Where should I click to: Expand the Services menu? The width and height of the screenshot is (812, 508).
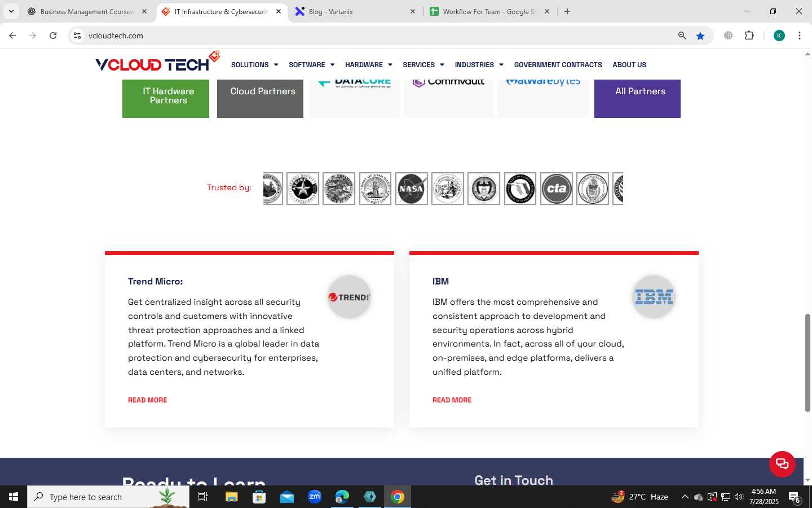[423, 65]
